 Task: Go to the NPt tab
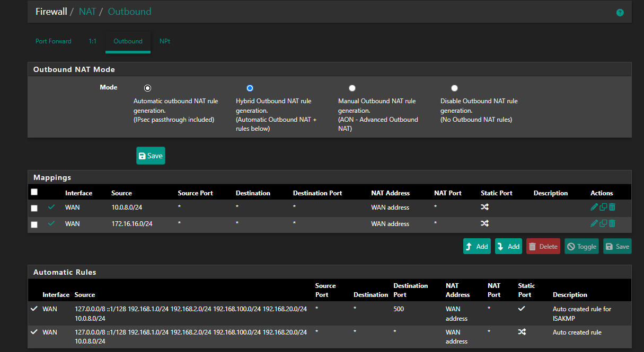coord(165,41)
